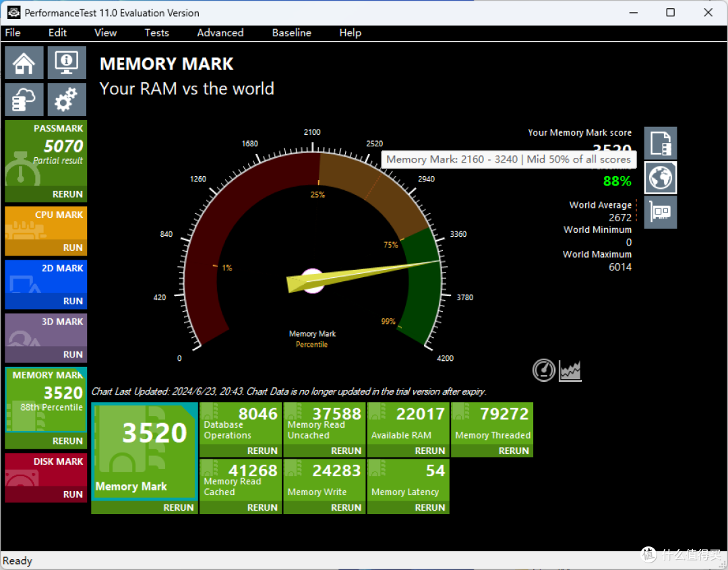Open the System Information monitor icon
This screenshot has height=570, width=728.
(67, 62)
